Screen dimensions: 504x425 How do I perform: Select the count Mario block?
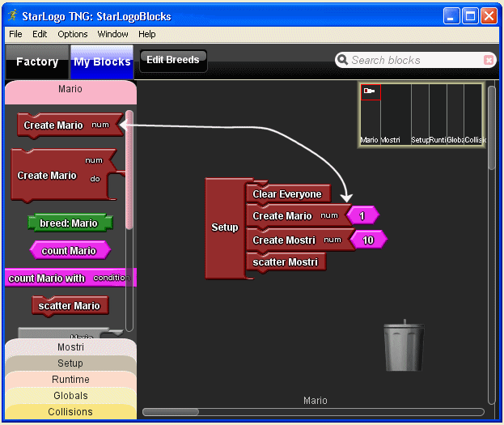pyautogui.click(x=70, y=251)
